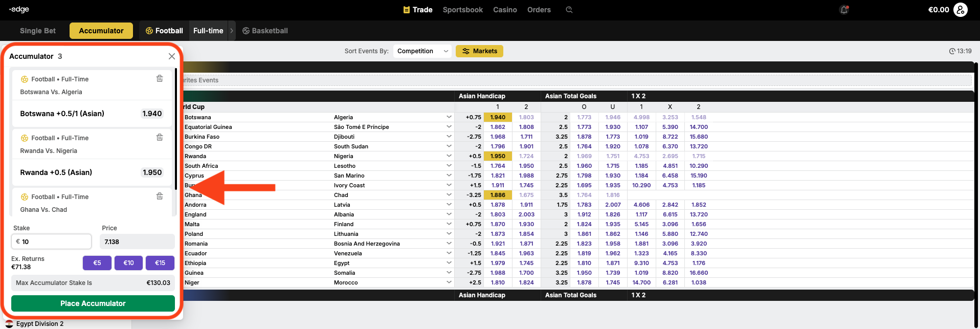
Task: Click the breadcrumb arrow after Full-time
Action: tap(232, 31)
